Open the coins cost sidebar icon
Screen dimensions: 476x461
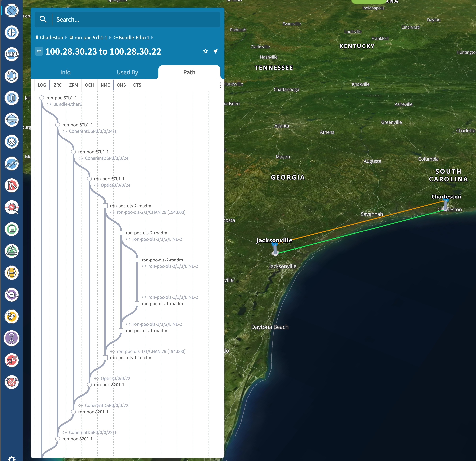tap(12, 317)
